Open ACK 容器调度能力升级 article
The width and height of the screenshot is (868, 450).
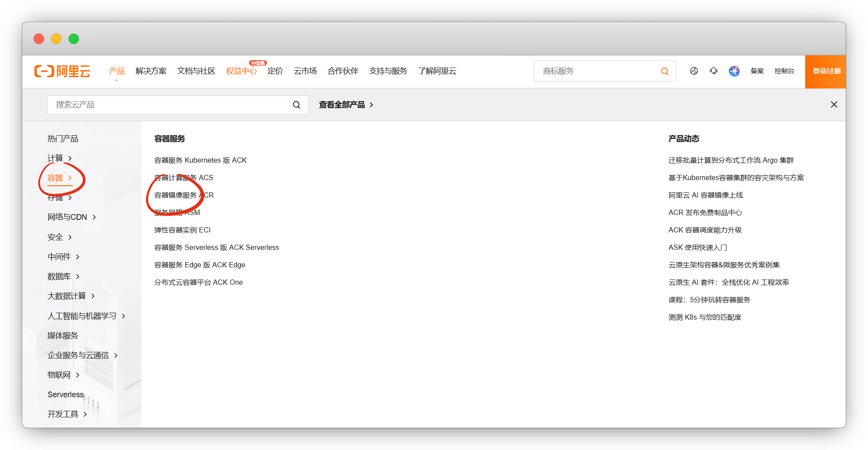pyautogui.click(x=705, y=230)
